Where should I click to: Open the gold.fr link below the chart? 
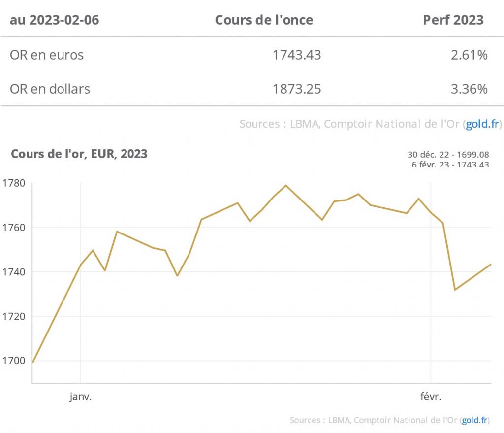475,420
